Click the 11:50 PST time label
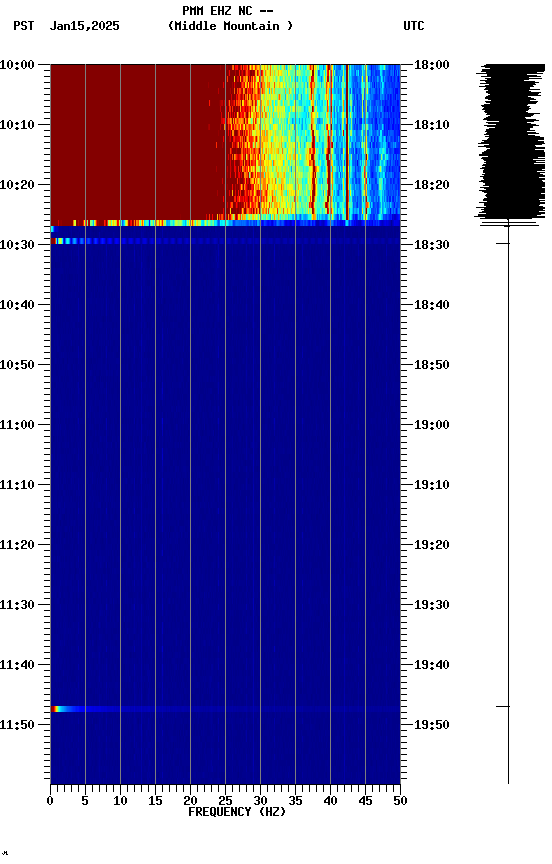 pos(17,725)
